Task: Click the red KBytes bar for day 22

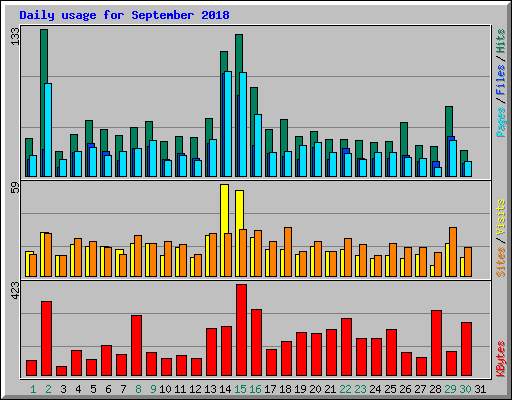Action: (x=346, y=347)
